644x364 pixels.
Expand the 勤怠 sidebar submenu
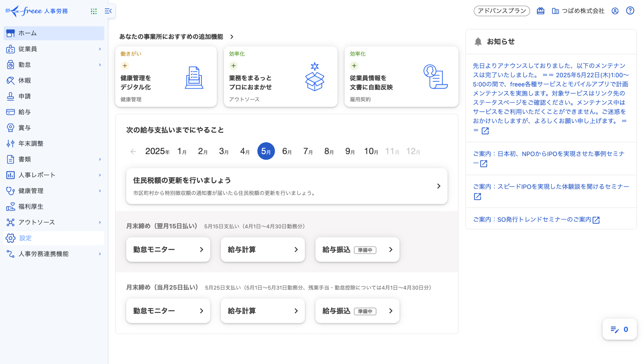pos(100,65)
